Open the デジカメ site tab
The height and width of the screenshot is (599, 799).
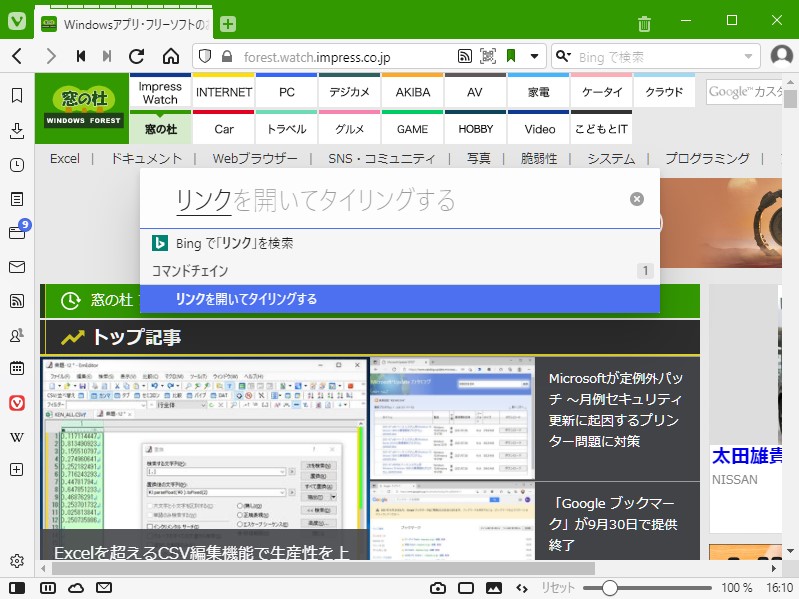coord(350,92)
